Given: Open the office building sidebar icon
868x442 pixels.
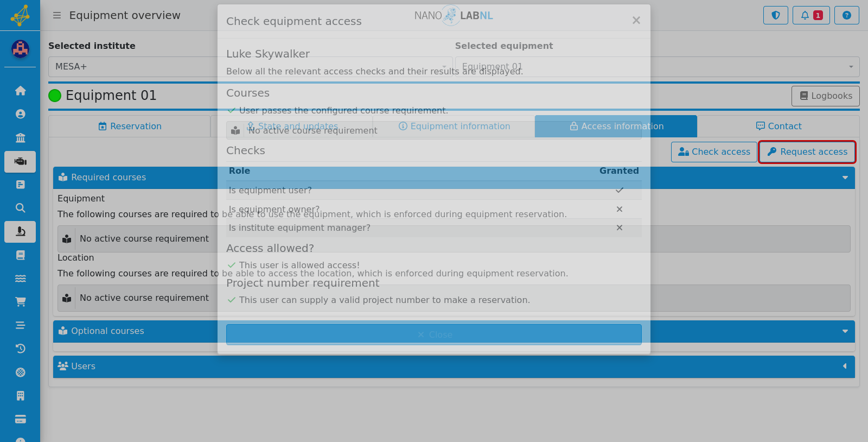Looking at the screenshot, I should [20, 396].
